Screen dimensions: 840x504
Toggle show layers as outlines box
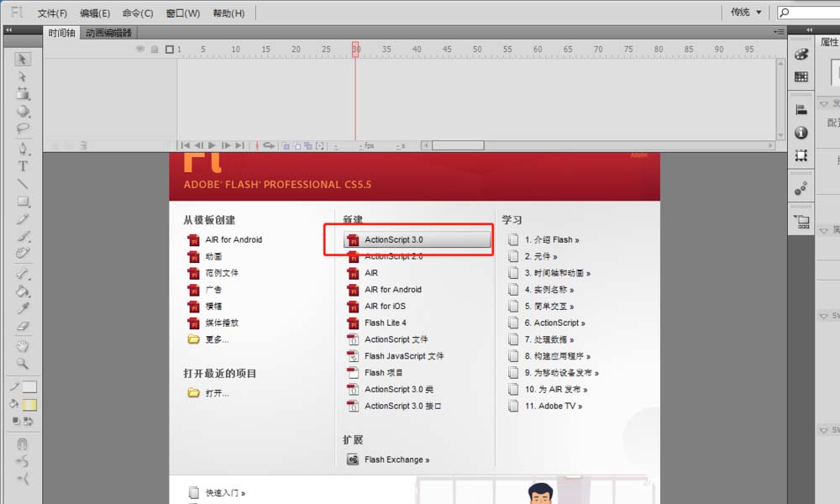(x=170, y=50)
